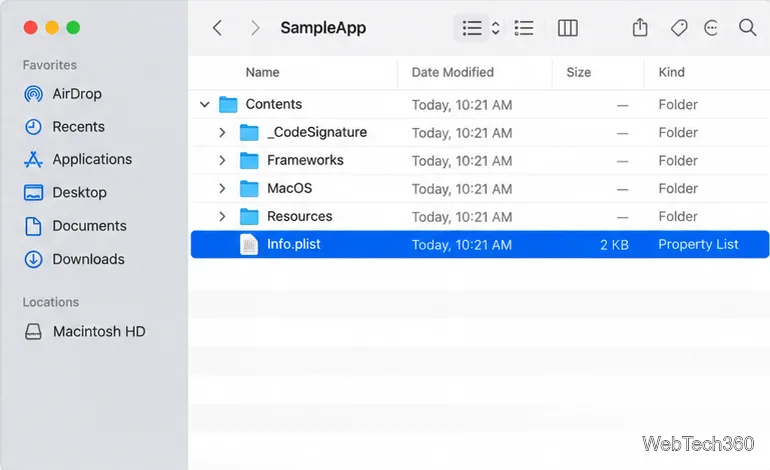
Task: Click the AirDrop sidebar icon
Action: 33,94
